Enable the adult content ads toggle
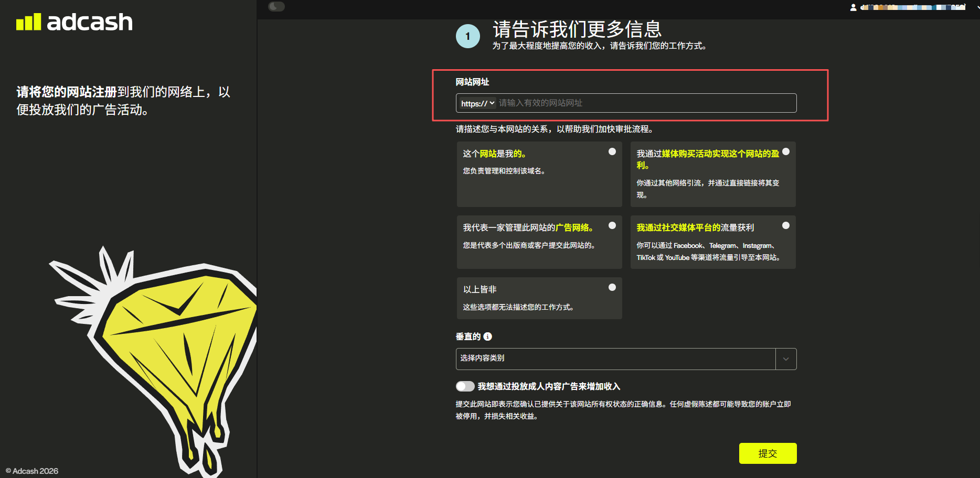Screen dimensions: 980x478 coord(465,386)
